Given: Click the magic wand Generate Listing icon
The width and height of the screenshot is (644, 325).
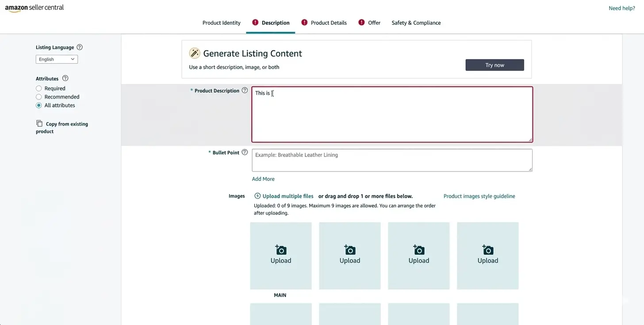Looking at the screenshot, I should [195, 54].
